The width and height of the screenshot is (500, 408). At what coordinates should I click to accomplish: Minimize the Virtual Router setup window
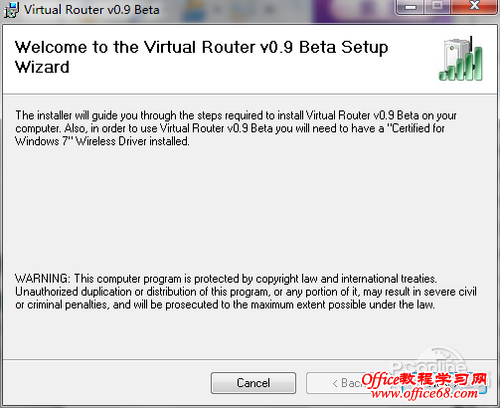pyautogui.click(x=411, y=7)
